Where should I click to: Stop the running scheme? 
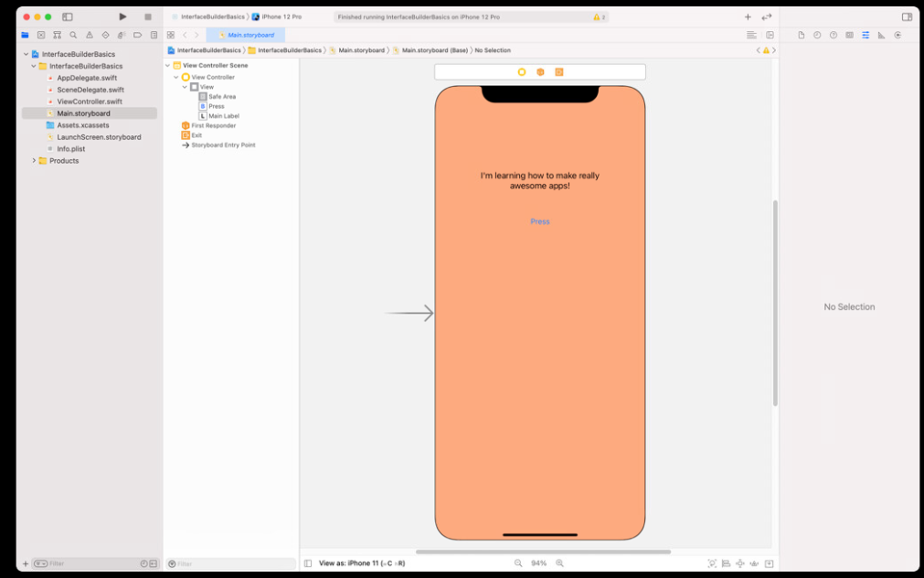(x=148, y=17)
